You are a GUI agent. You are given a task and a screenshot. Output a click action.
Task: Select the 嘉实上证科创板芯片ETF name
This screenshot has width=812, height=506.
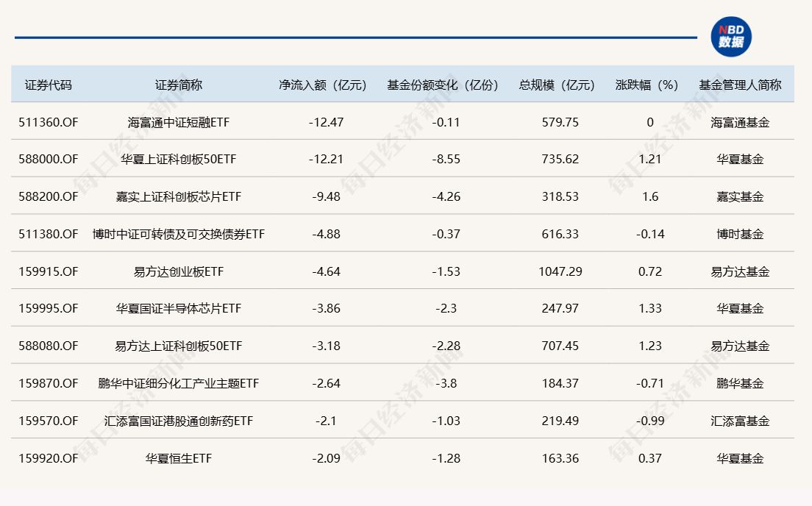click(179, 196)
